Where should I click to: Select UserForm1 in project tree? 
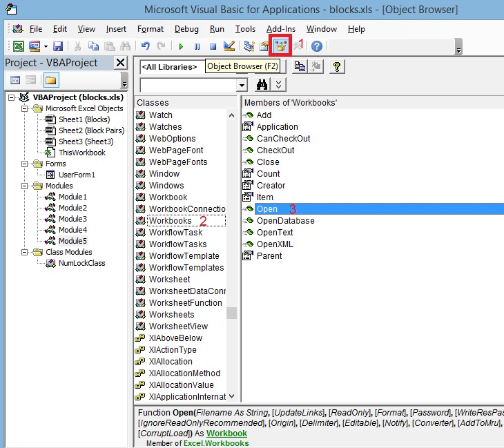77,175
